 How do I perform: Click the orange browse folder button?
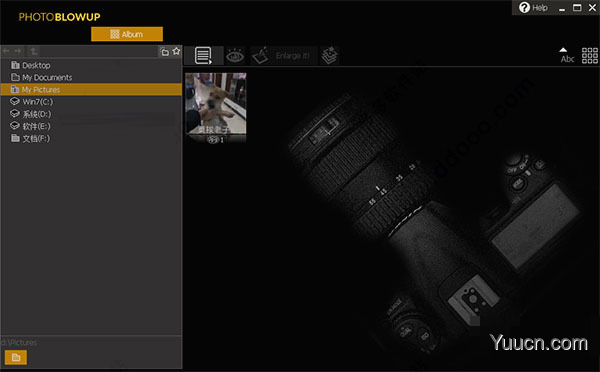click(16, 357)
